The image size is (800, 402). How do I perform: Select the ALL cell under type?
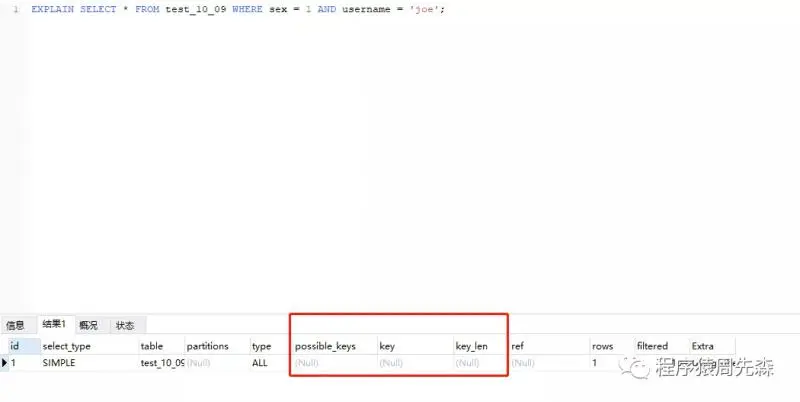coord(271,363)
